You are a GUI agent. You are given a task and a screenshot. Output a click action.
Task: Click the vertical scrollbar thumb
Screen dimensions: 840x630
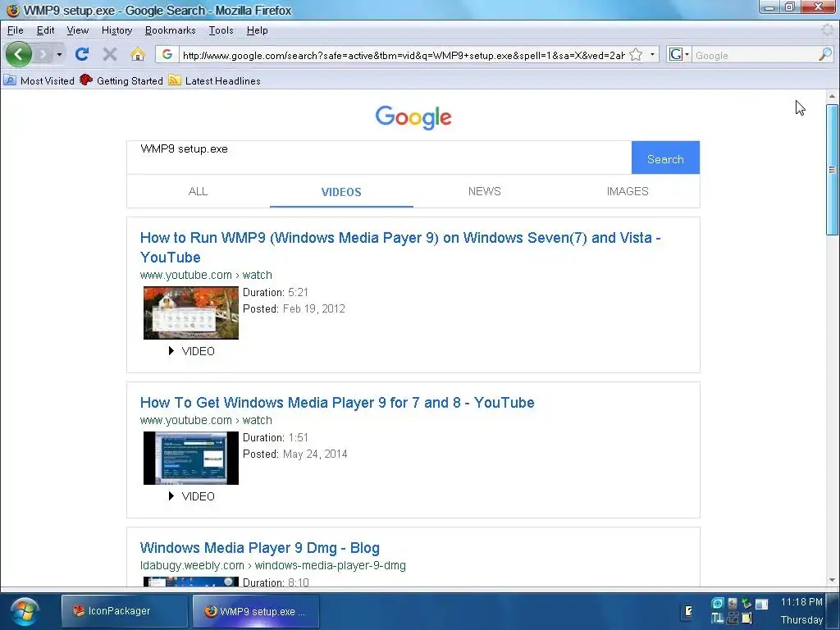(832, 170)
